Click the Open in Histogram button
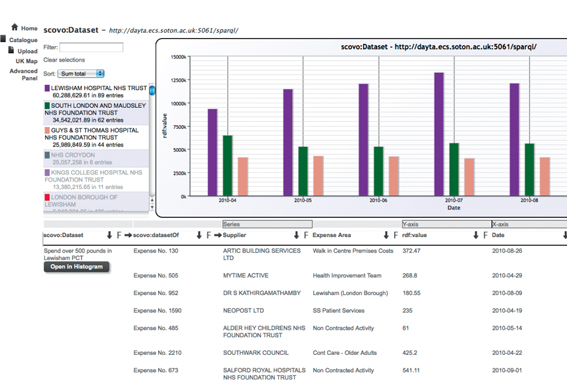The image size is (567, 380). coord(77,267)
